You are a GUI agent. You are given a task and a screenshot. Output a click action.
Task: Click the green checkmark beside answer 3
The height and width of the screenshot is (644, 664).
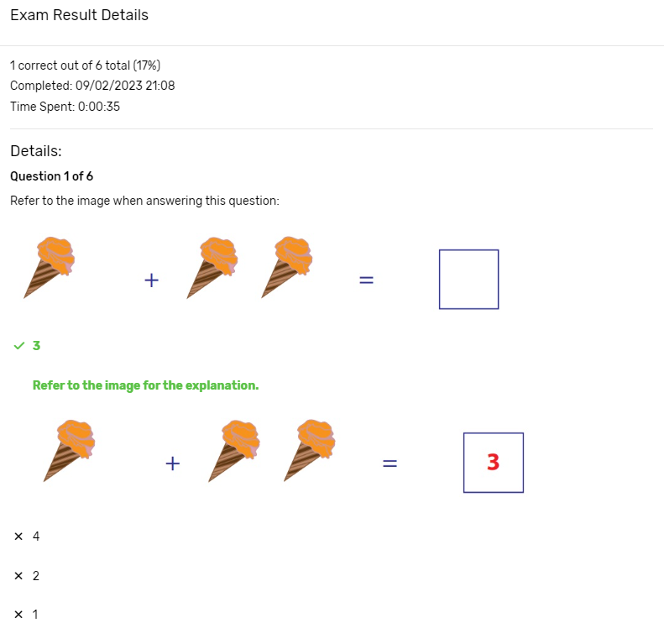[19, 346]
